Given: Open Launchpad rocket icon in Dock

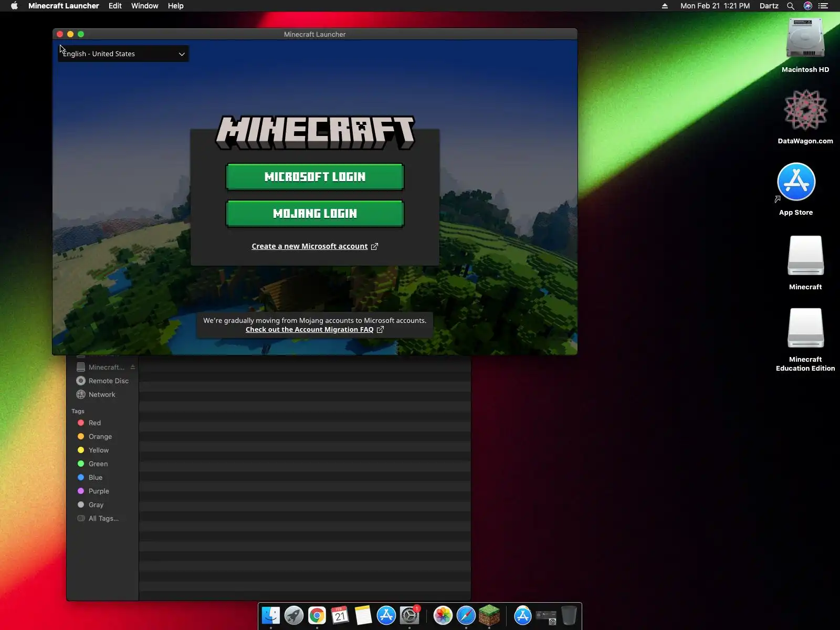Looking at the screenshot, I should coord(294,615).
